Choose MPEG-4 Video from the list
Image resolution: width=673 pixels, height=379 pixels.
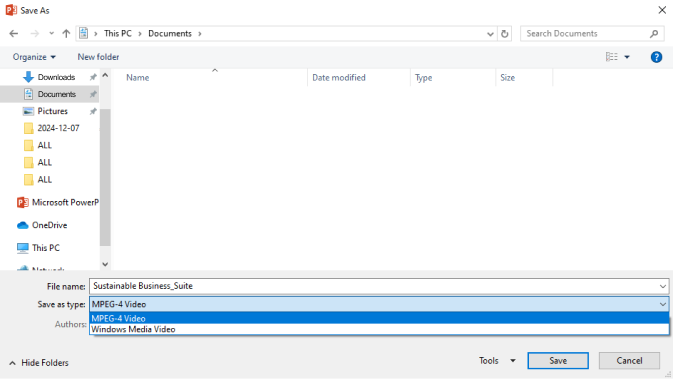tap(379, 318)
